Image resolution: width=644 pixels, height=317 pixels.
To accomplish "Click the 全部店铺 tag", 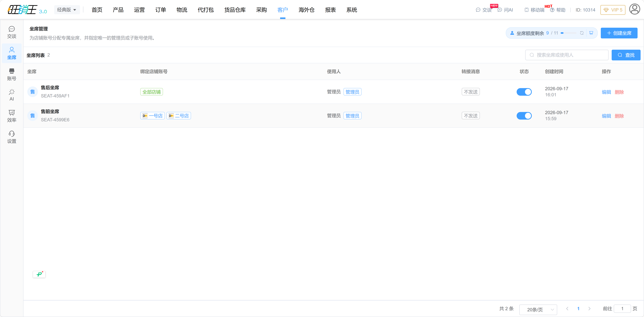I will point(151,92).
